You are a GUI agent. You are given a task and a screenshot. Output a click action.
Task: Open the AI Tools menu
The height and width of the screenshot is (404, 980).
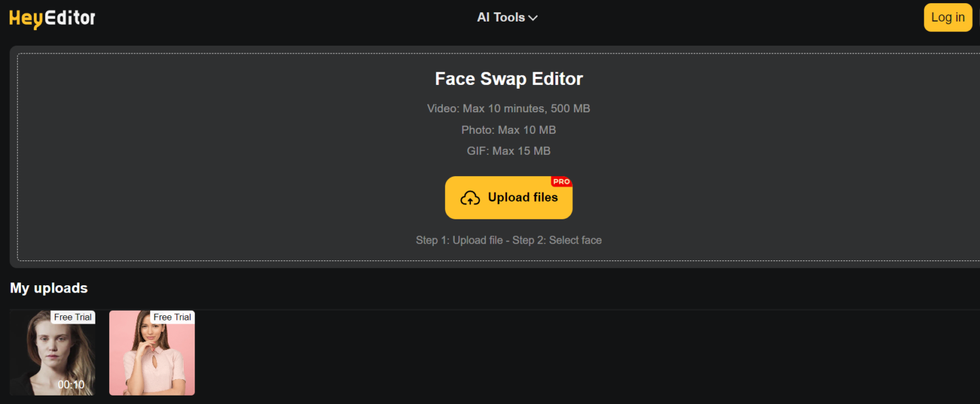pyautogui.click(x=500, y=18)
